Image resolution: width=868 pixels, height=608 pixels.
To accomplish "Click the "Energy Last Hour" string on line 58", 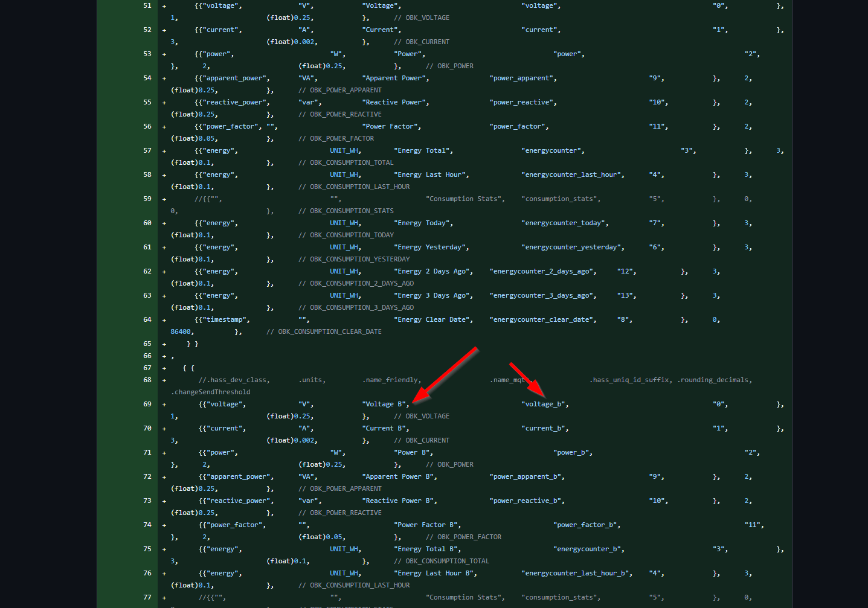I will [x=430, y=174].
